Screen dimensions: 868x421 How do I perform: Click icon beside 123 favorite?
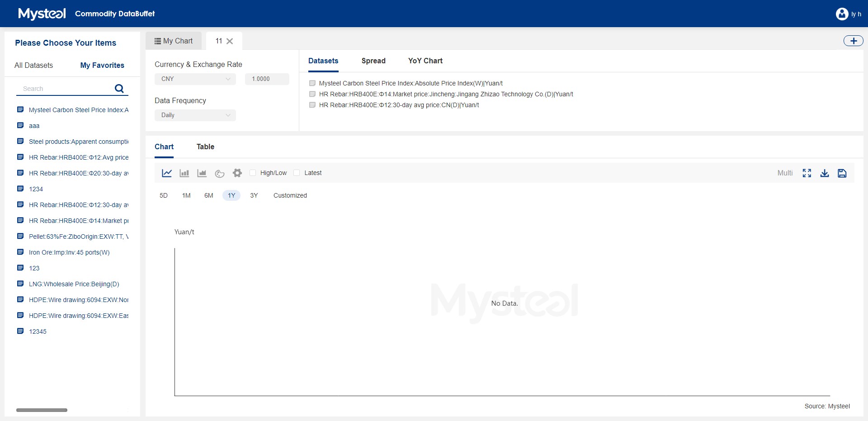point(20,268)
